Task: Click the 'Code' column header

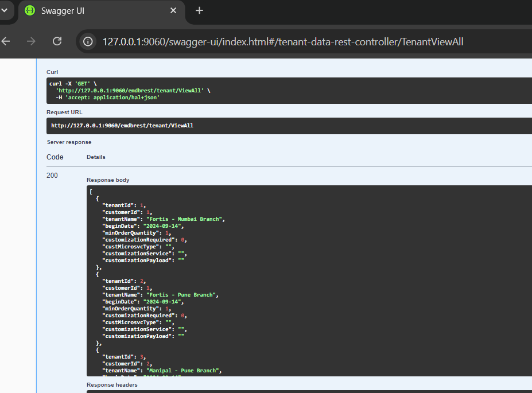Action: pos(55,157)
